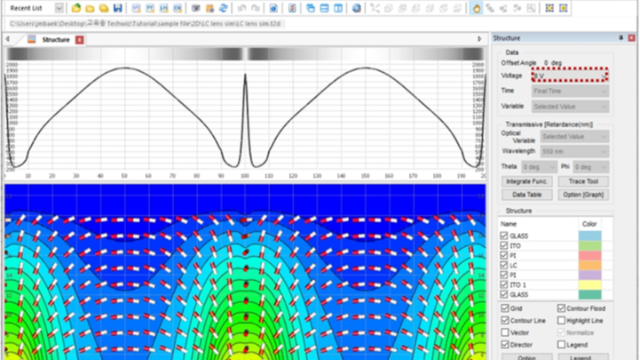Click the zoom-window icon before fit icons

coord(531,8)
